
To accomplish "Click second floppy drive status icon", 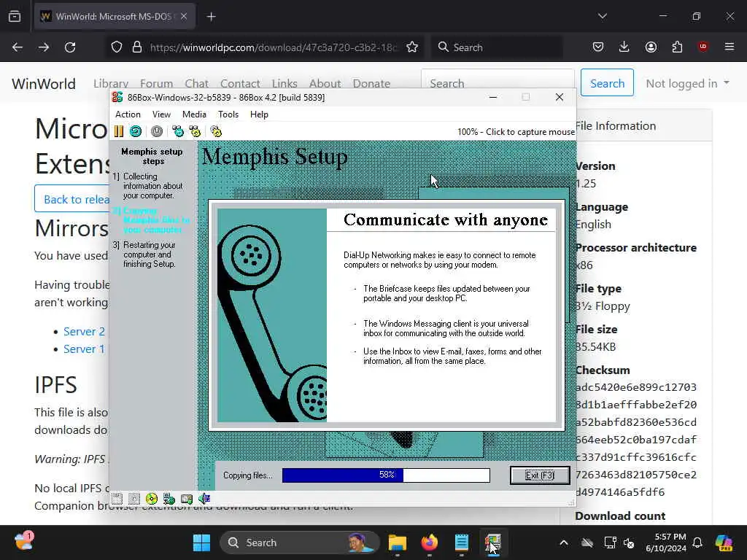I will pos(134,499).
